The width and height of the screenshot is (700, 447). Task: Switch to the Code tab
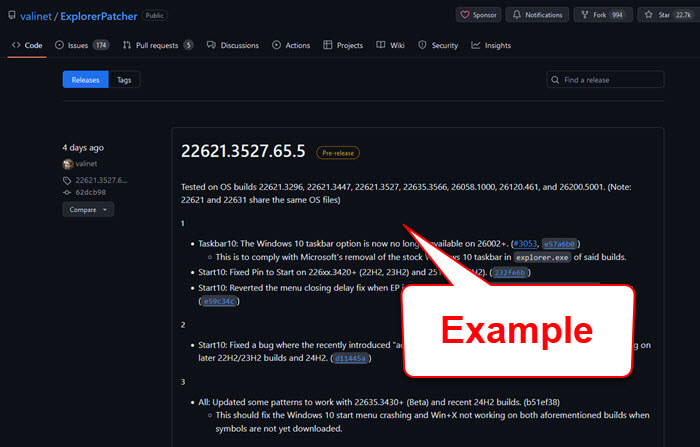tap(27, 45)
